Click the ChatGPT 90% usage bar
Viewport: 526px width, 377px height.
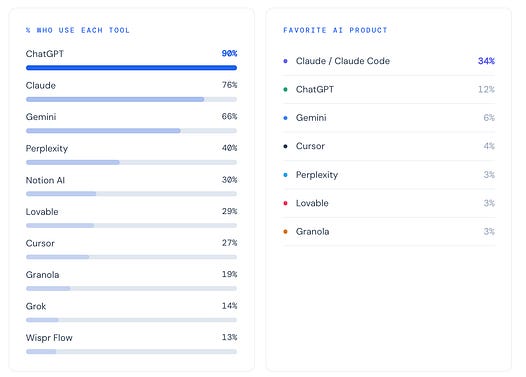tap(132, 68)
